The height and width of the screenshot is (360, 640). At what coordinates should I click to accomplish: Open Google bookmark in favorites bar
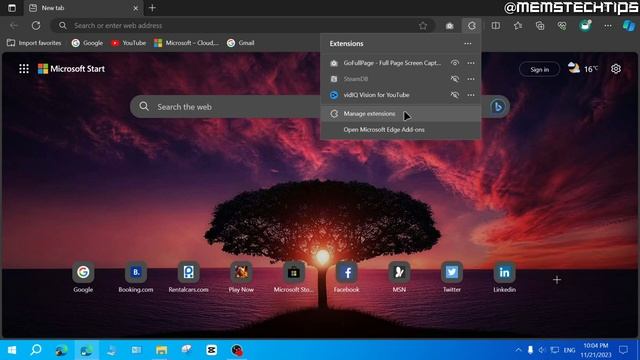tap(87, 43)
